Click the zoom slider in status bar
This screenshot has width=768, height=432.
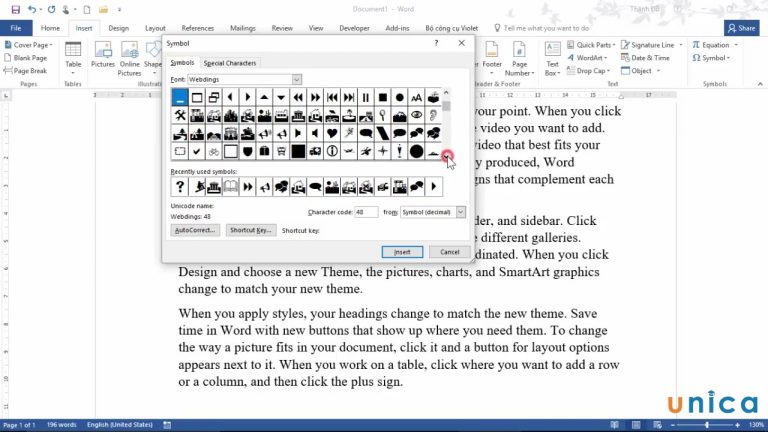705,425
